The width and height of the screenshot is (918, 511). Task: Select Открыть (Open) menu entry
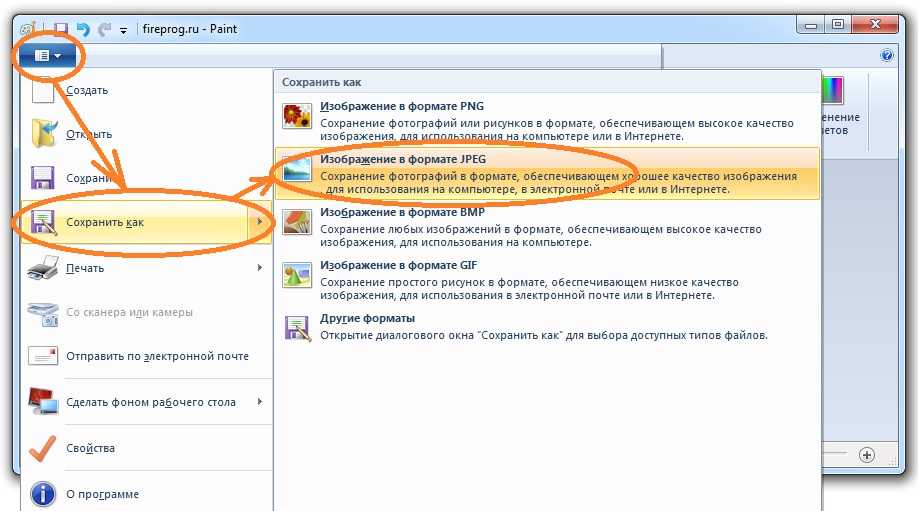[146, 134]
